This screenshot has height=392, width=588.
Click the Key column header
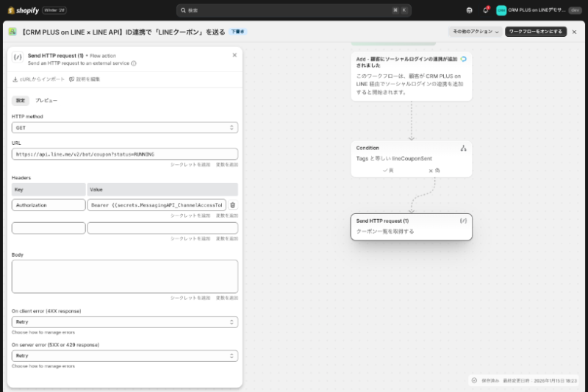coord(49,190)
